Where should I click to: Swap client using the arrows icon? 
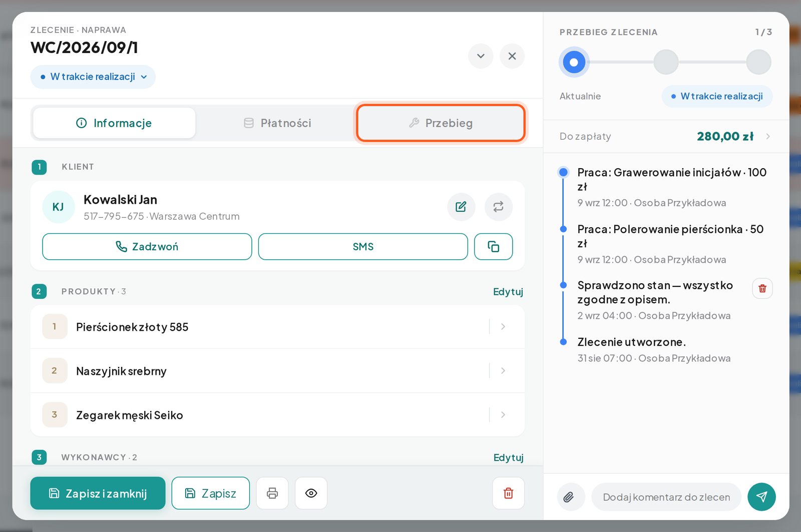pyautogui.click(x=499, y=207)
